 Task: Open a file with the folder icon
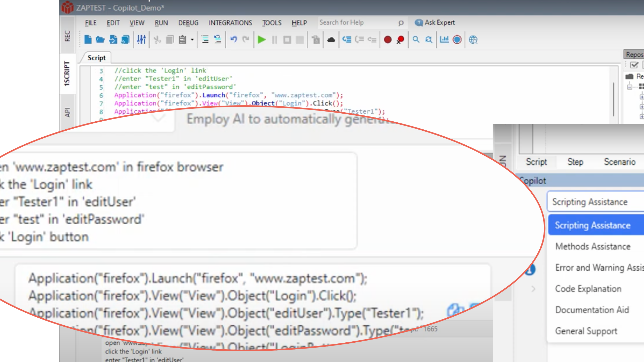(100, 40)
